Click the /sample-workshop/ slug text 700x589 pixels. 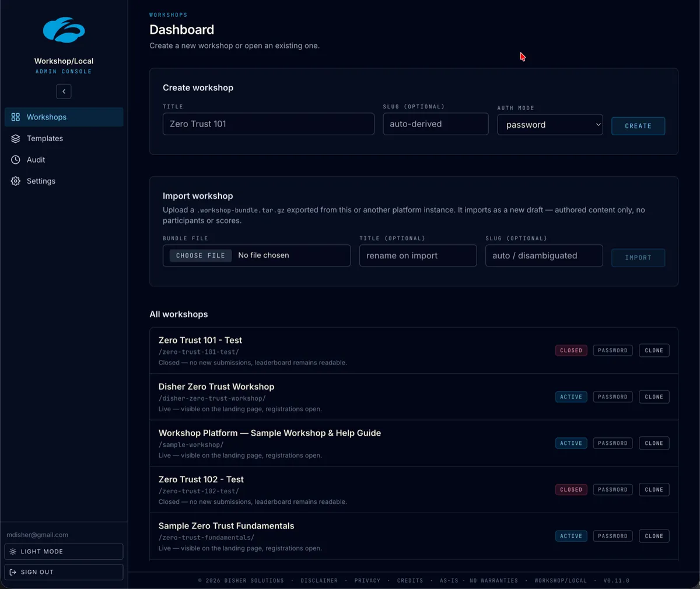click(x=191, y=445)
